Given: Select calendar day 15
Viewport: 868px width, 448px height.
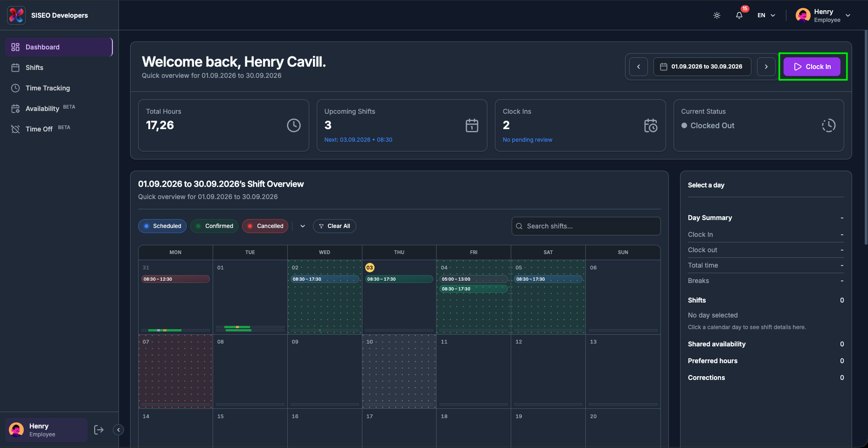Looking at the screenshot, I should click(x=250, y=428).
